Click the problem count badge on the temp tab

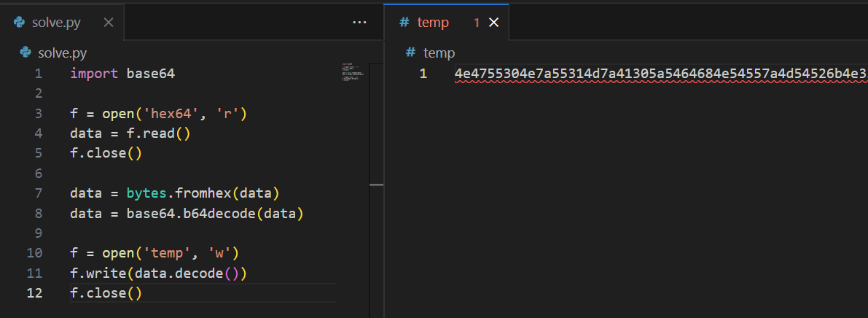[477, 23]
